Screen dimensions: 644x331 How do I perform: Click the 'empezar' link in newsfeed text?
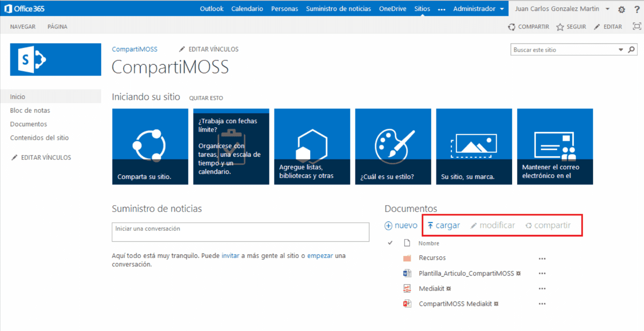point(320,256)
